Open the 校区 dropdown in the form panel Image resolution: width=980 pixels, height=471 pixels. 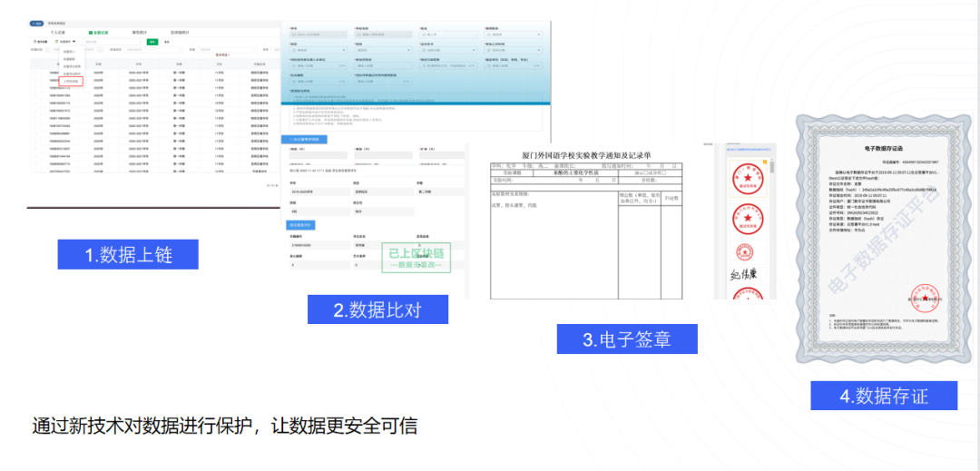click(318, 50)
